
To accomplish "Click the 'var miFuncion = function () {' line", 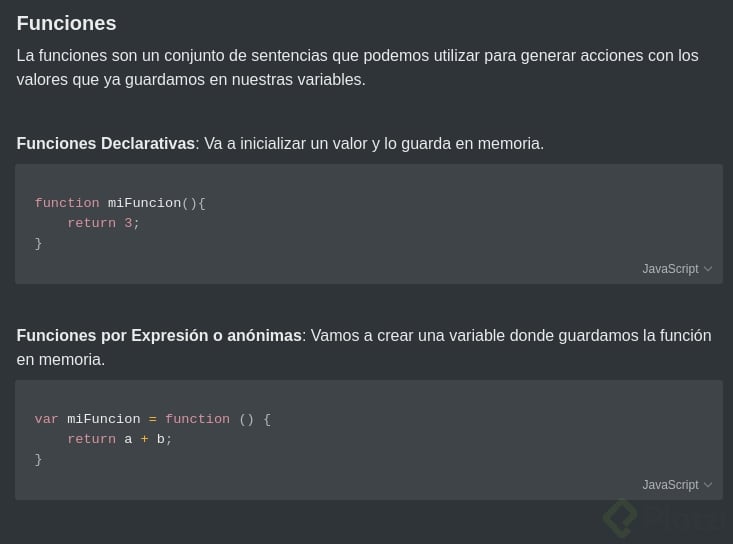I will 152,419.
